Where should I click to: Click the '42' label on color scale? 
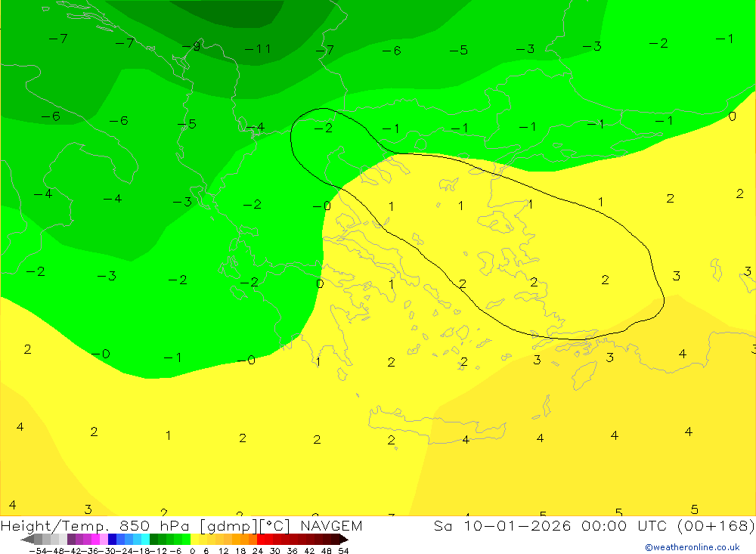click(309, 551)
